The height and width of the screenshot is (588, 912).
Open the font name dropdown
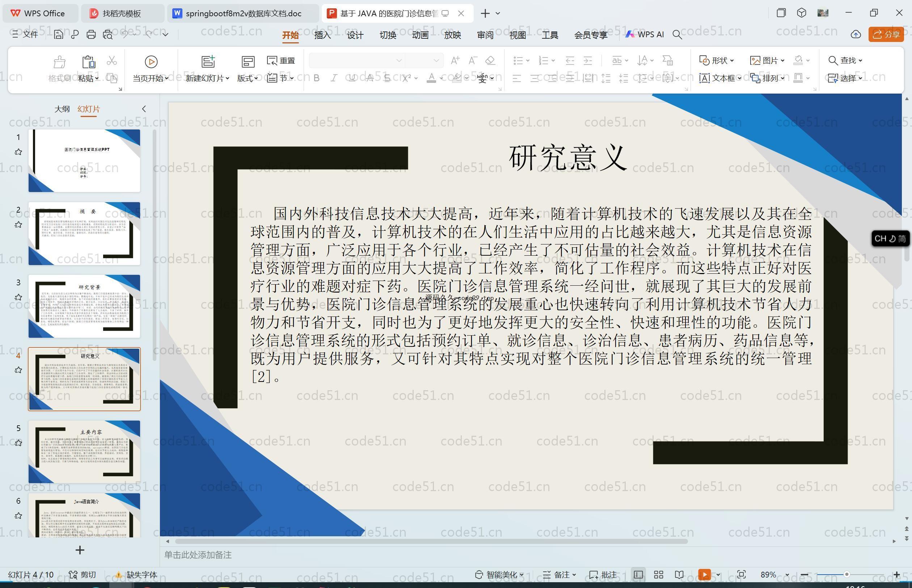pyautogui.click(x=398, y=60)
